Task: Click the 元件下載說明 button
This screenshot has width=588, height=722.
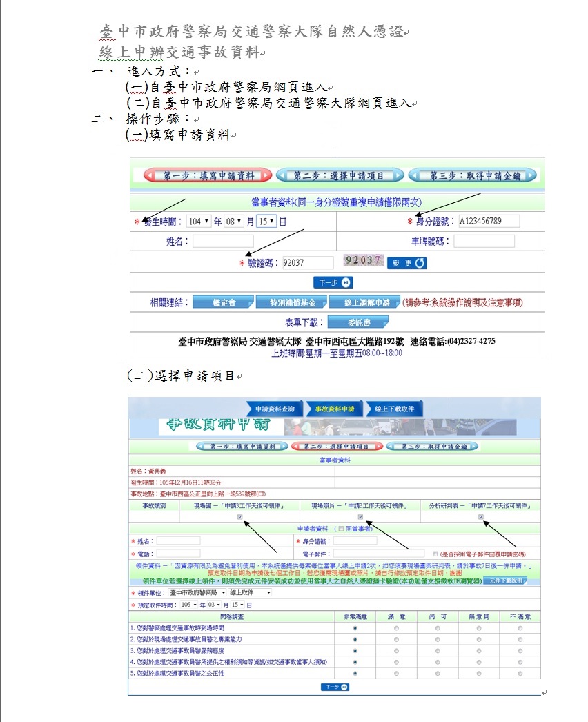Action: click(x=504, y=581)
